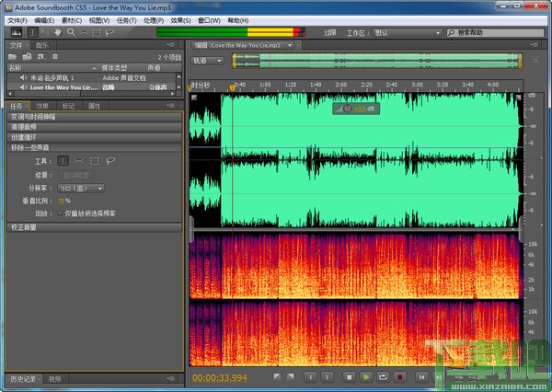Switch to the 标记 tab

tap(68, 106)
